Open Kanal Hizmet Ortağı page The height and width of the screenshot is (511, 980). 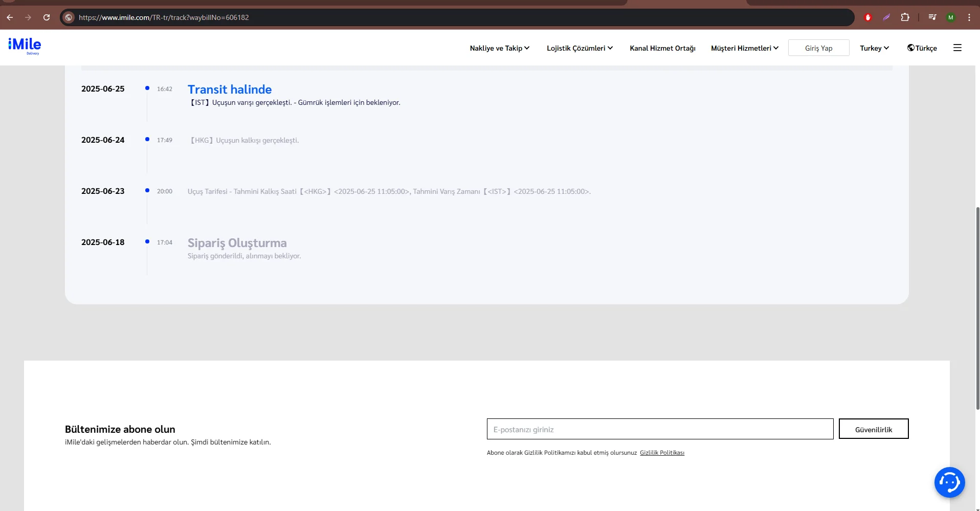pos(662,48)
